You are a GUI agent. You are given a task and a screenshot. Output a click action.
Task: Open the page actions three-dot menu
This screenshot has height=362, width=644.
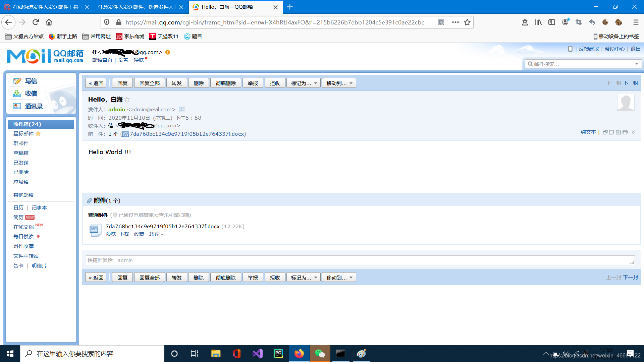[x=455, y=22]
